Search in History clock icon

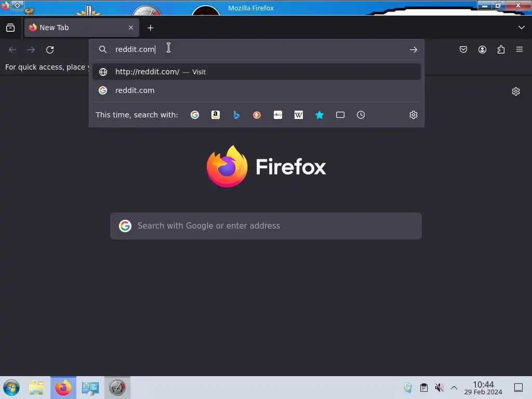point(361,115)
